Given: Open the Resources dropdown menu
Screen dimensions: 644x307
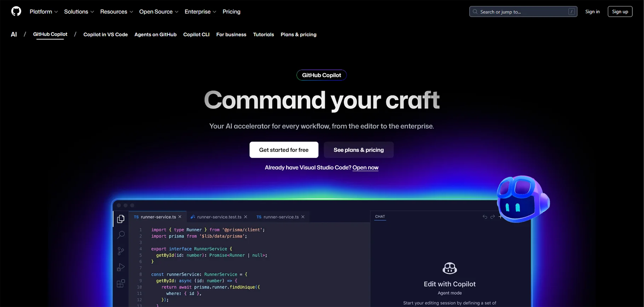Looking at the screenshot, I should click(x=116, y=12).
